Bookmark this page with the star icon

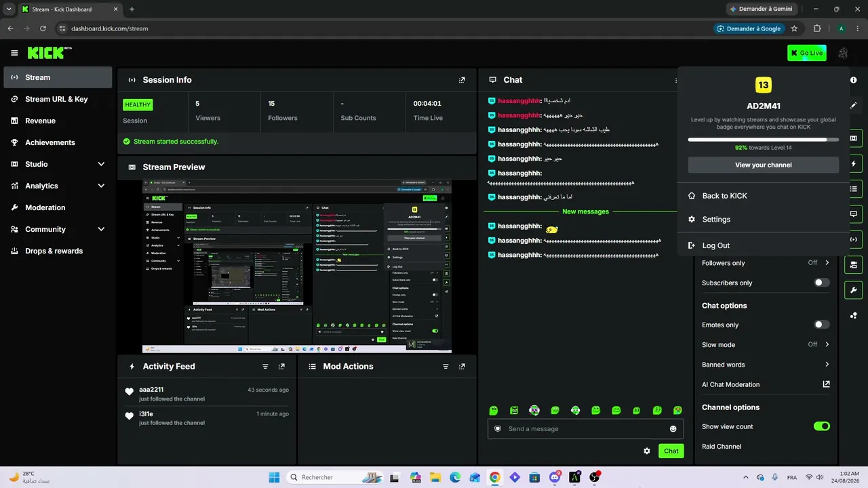[794, 28]
